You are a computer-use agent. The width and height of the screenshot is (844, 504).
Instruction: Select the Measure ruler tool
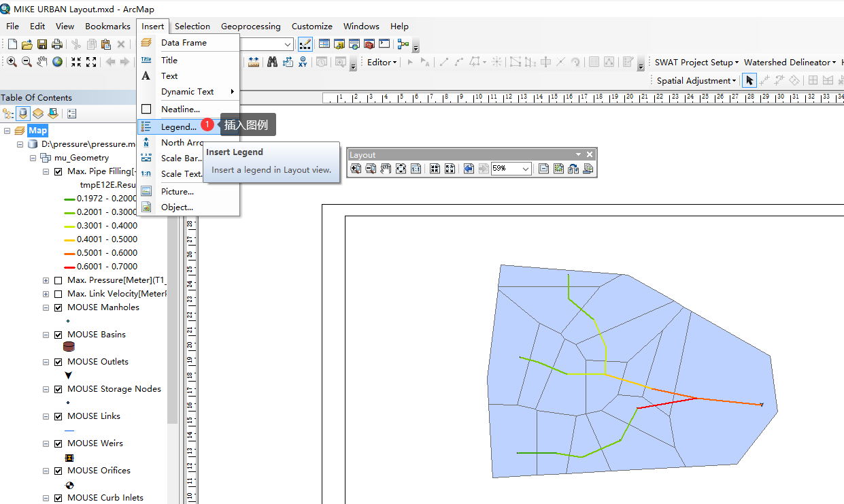[x=254, y=62]
